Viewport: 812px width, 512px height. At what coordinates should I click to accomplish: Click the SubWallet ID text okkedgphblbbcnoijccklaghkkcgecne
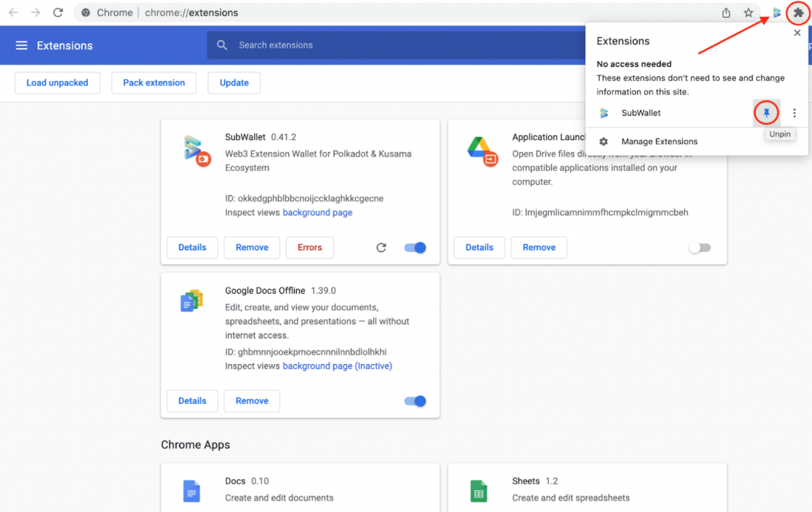point(310,199)
